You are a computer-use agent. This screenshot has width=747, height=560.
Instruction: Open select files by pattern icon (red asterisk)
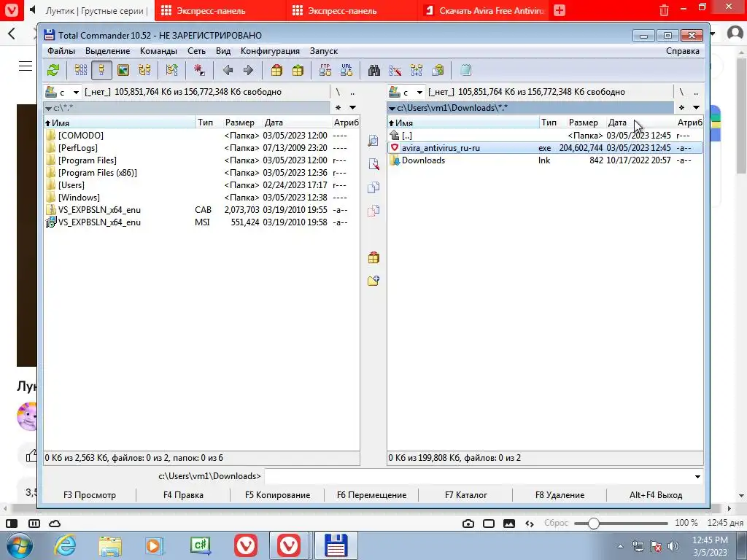pyautogui.click(x=199, y=71)
